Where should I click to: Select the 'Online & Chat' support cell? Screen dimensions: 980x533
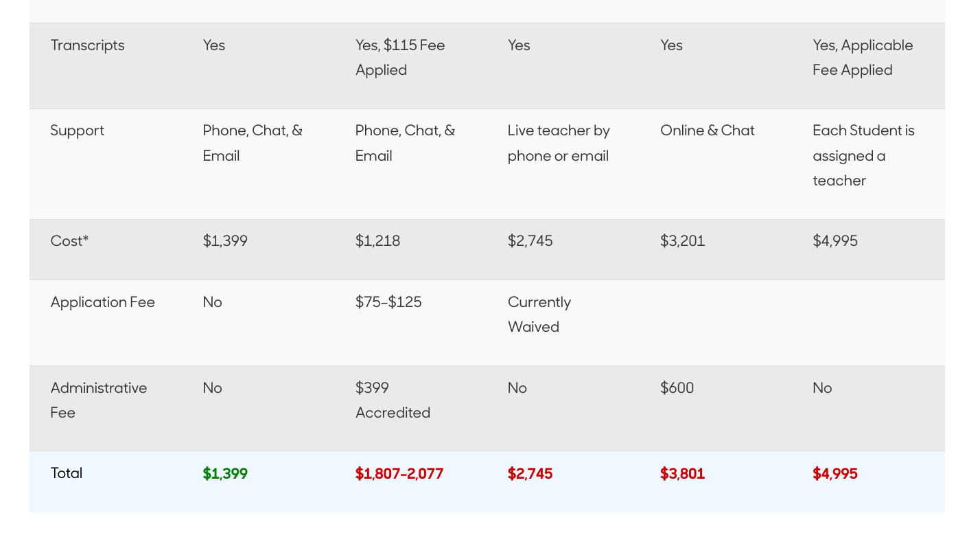[x=708, y=131]
